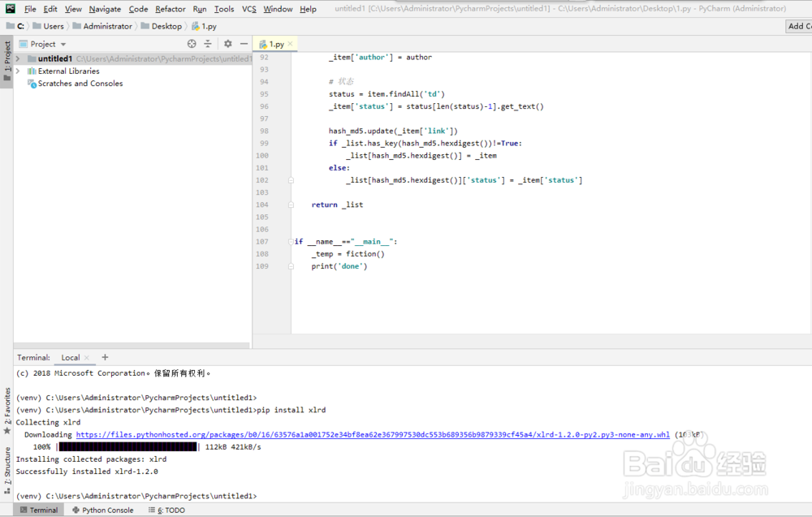Click the locate/scroll from source target icon
Image resolution: width=812 pixels, height=517 pixels.
coord(192,44)
